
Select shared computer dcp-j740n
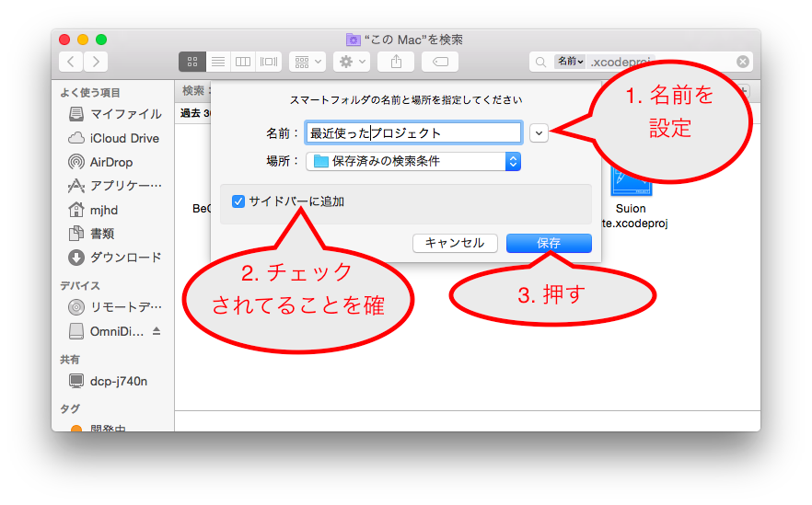coord(109,381)
